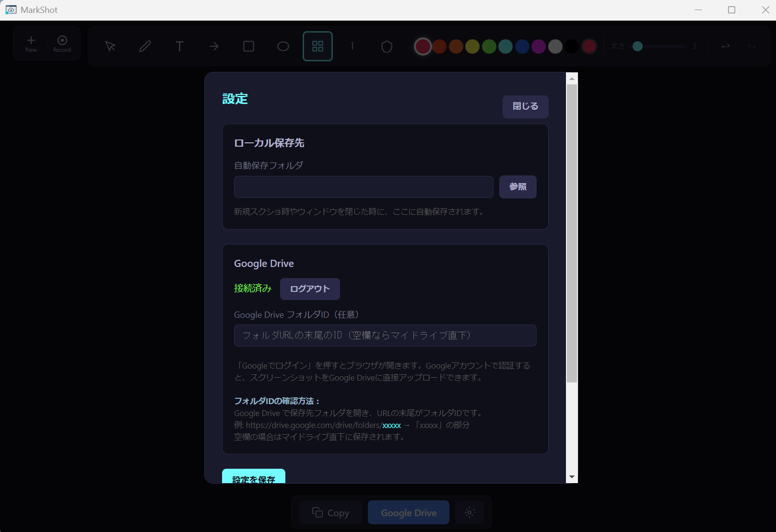Select the active mosaic grid tool
The width and height of the screenshot is (776, 532).
317,46
